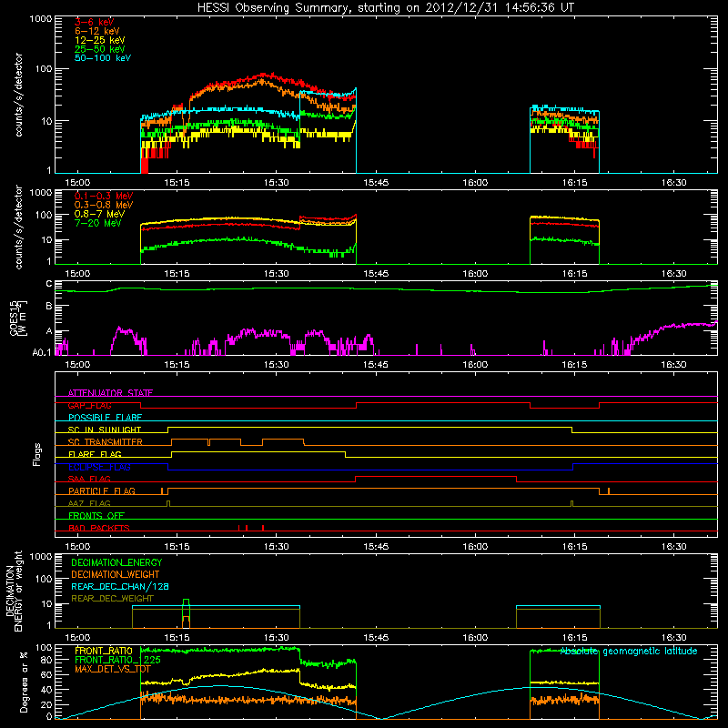This screenshot has width=728, height=728.
Task: Click the Absolute geomagnetic latitude label
Action: 629,652
